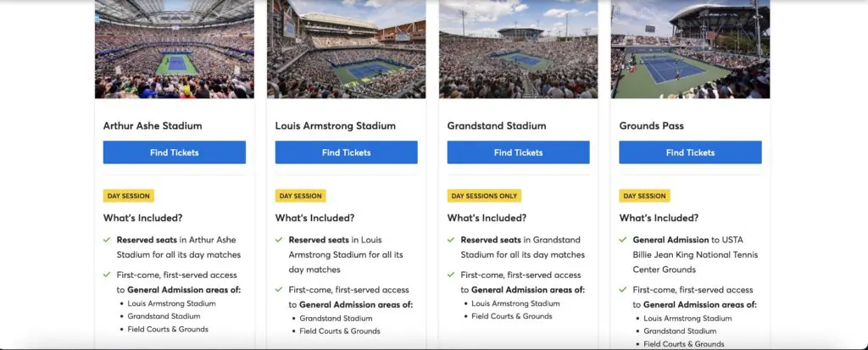This screenshot has height=350, width=868.
Task: Click the green checkmark beside Arthur Ashe reserved seats
Action: pos(107,240)
